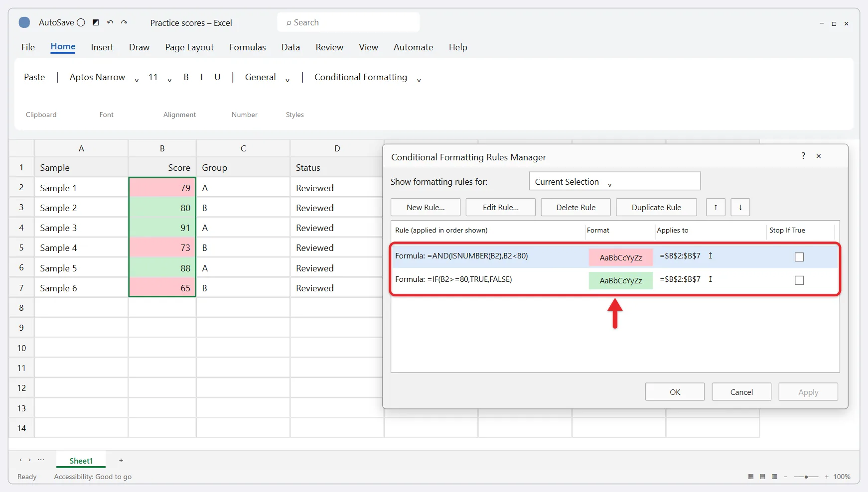Zoom in with the plus icon

coord(827,477)
